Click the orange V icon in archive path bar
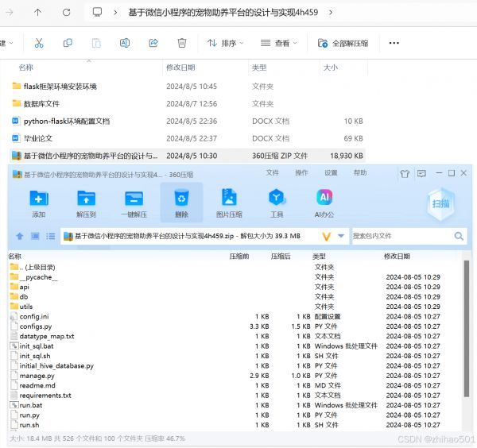The width and height of the screenshot is (477, 448). pyautogui.click(x=326, y=236)
